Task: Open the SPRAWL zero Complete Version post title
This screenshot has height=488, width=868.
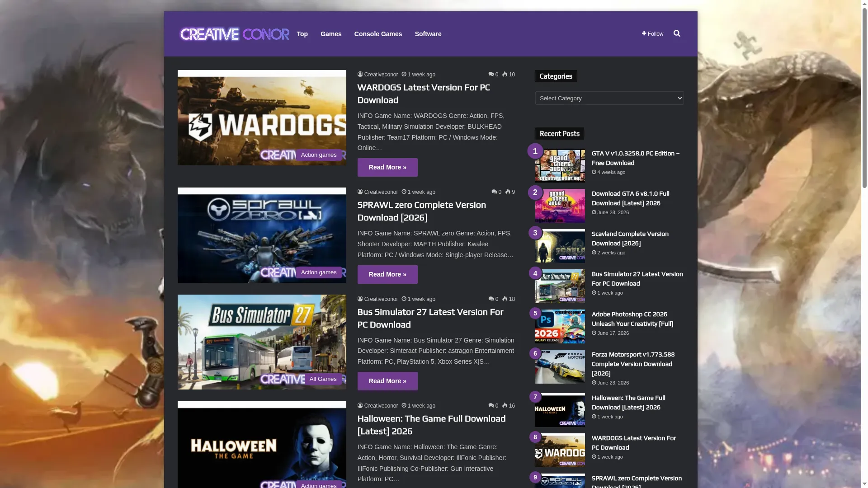Action: [422, 211]
